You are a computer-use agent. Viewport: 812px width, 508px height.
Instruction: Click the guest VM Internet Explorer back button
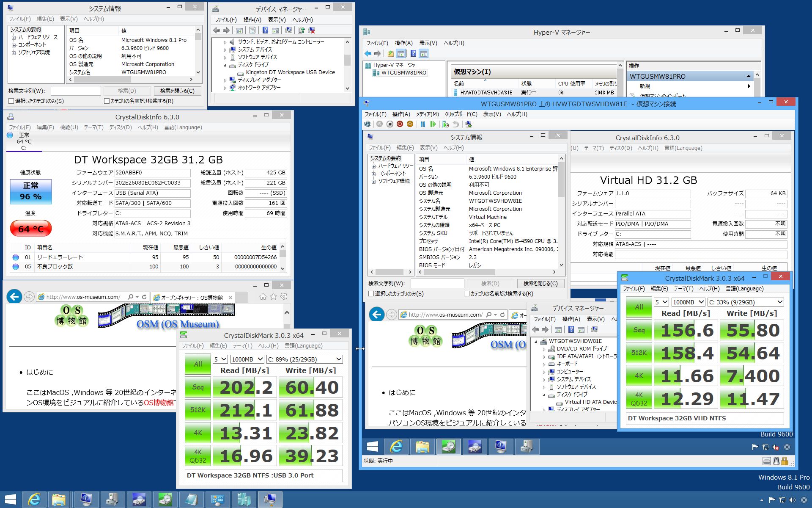[377, 314]
